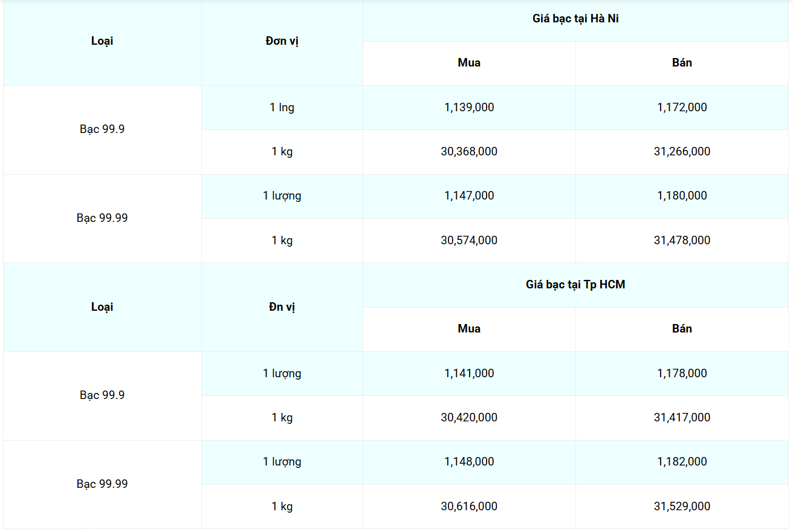Select the 31,529,000 price cell
Viewport: 793px width, 532px height.
point(682,507)
